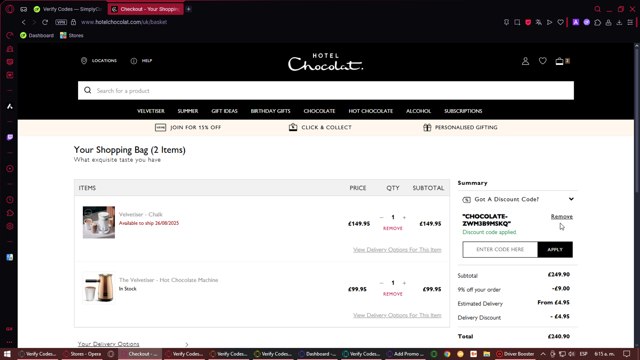
Task: Click the Personalised Gifting gift icon
Action: click(x=427, y=127)
